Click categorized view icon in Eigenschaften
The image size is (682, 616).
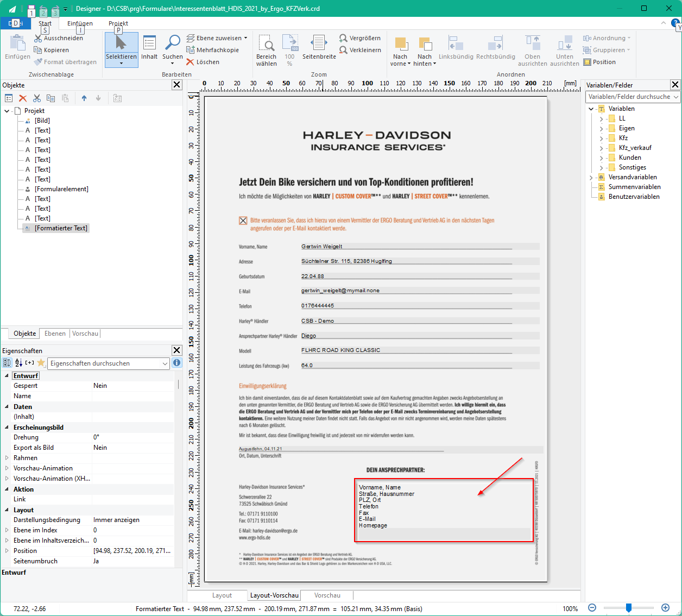pos(7,363)
